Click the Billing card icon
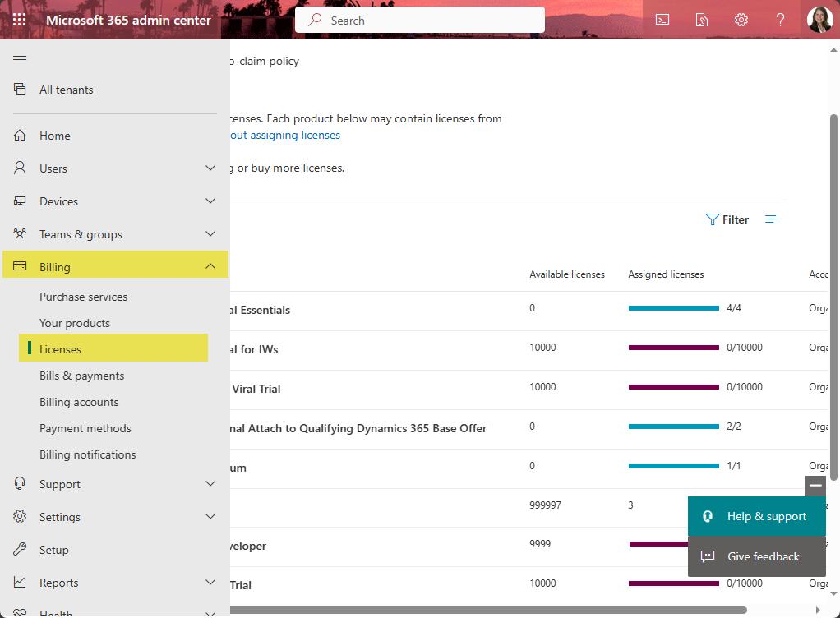This screenshot has width=840, height=618. coord(20,266)
